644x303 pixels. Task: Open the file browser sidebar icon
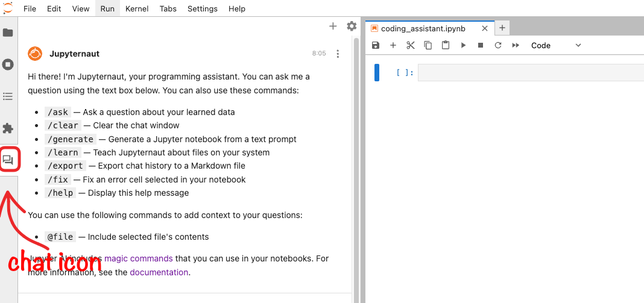(x=8, y=33)
